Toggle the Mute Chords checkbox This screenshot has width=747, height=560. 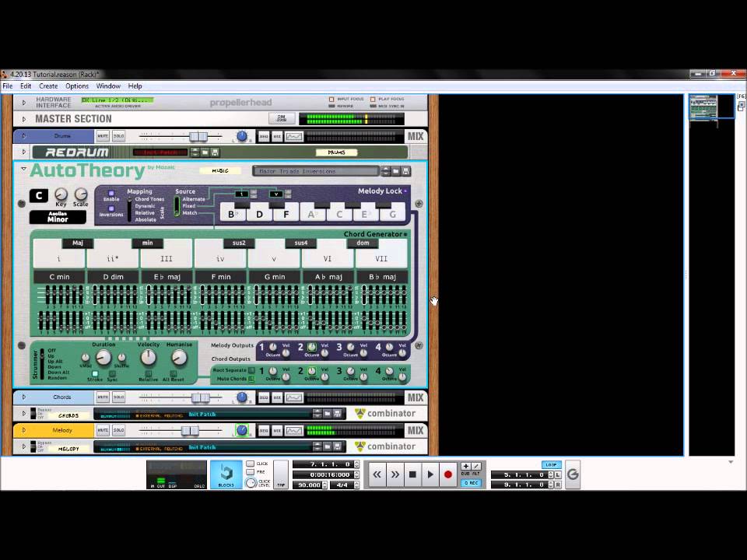pos(251,379)
